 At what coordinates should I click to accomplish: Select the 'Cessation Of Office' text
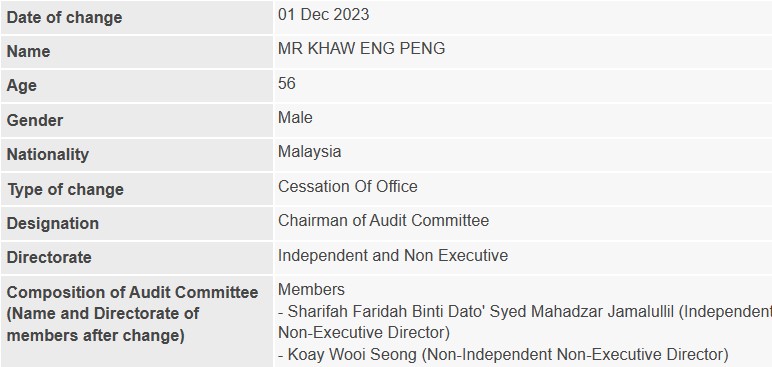(348, 186)
